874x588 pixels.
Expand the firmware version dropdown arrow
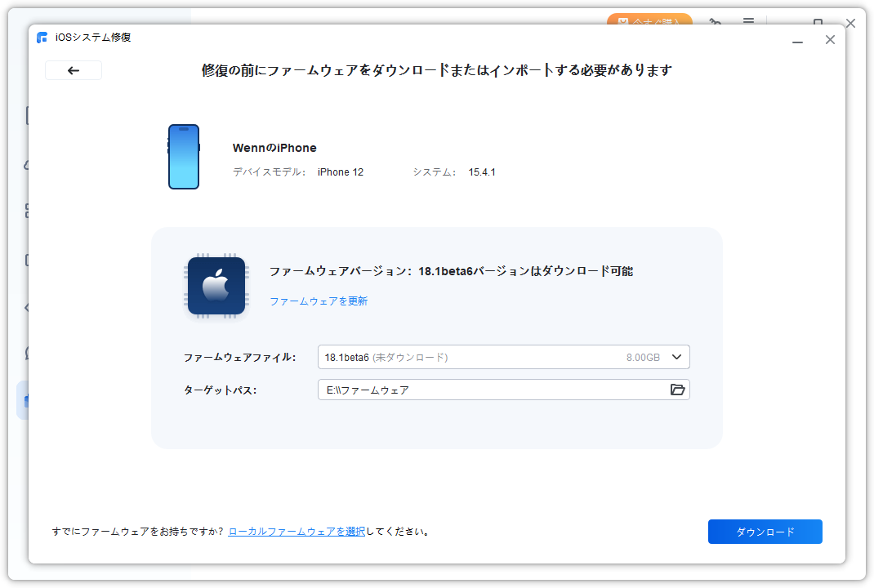click(x=676, y=357)
